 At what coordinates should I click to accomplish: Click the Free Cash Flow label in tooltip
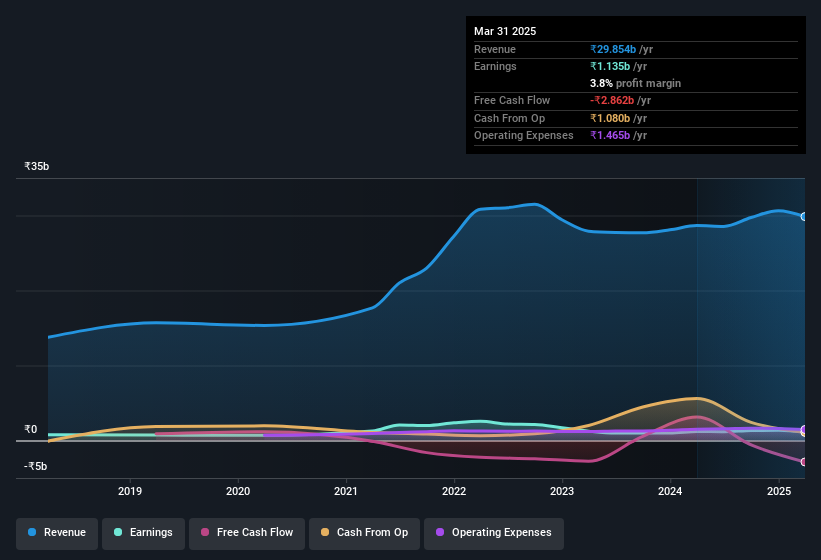tap(512, 100)
